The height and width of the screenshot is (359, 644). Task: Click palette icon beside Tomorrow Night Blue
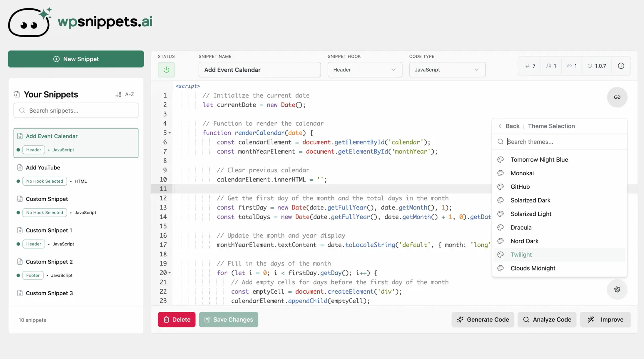[500, 160]
